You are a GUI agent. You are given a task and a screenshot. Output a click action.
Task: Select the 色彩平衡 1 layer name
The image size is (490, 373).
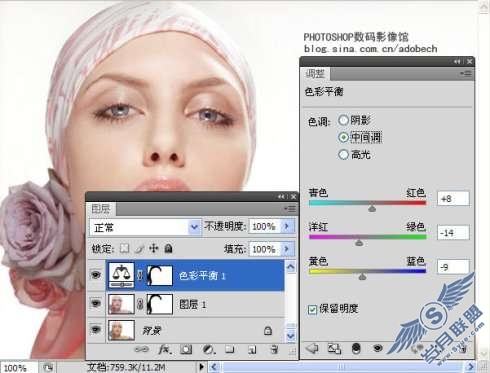(x=203, y=276)
